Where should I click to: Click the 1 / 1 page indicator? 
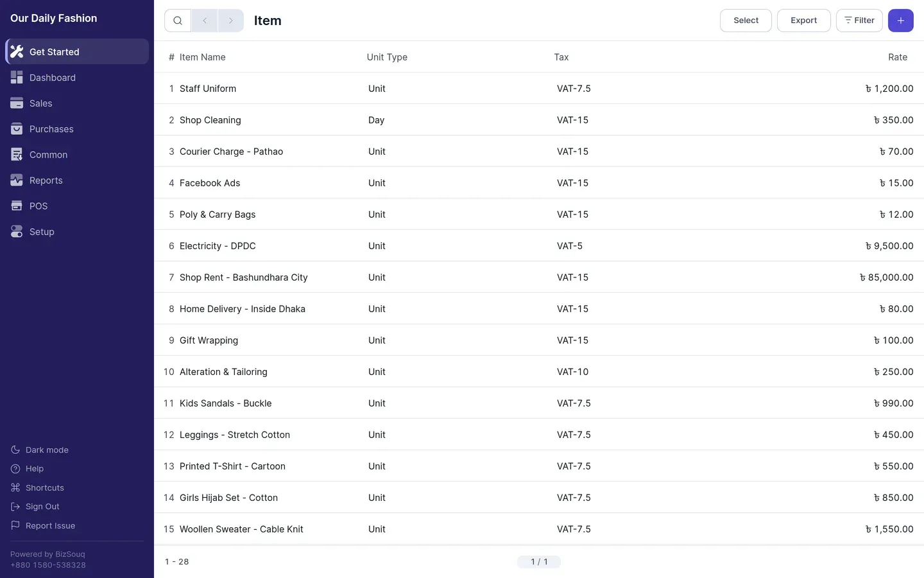539,562
